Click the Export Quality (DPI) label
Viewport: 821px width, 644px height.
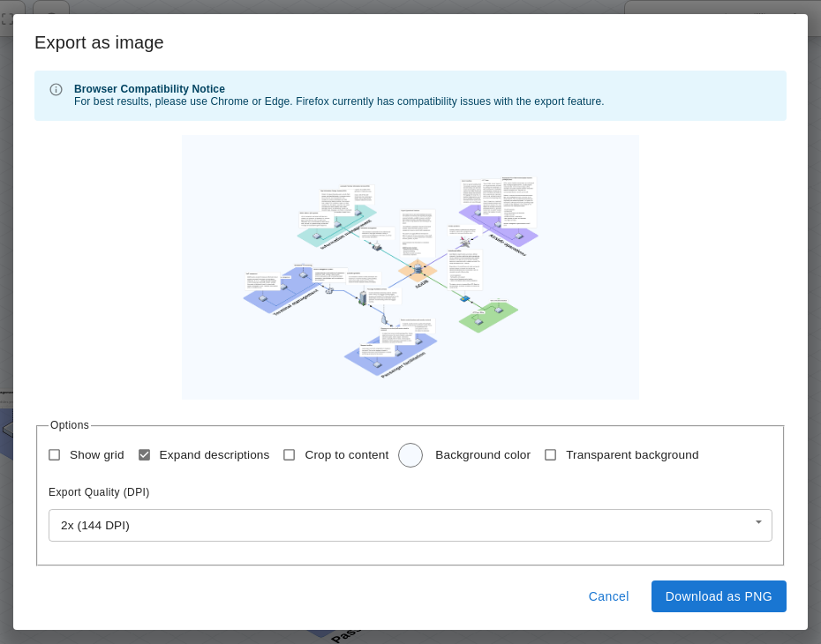pos(99,492)
